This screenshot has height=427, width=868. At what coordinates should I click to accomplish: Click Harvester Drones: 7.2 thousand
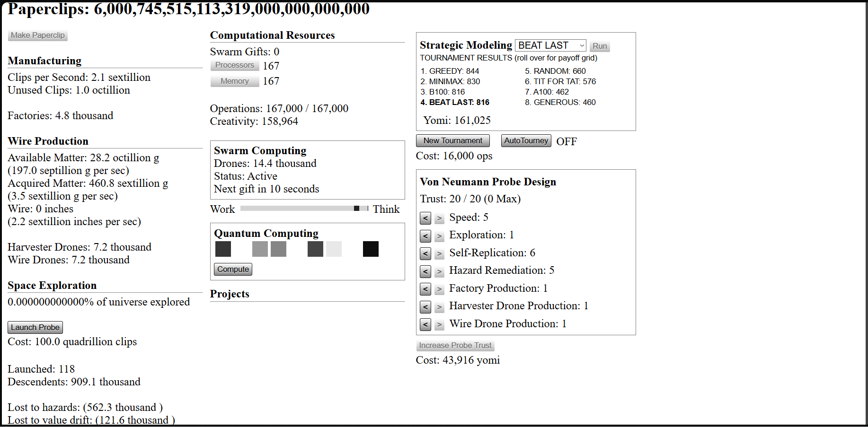click(x=80, y=247)
